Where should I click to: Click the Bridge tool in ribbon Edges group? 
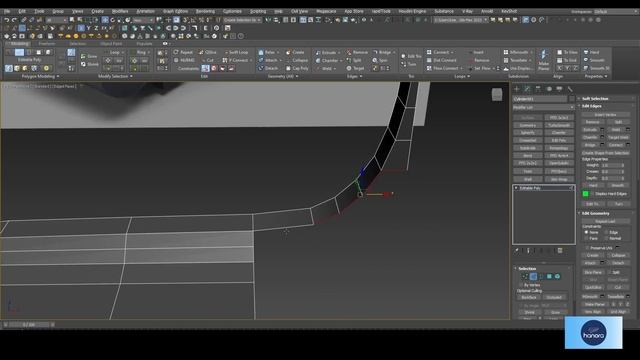(382, 52)
